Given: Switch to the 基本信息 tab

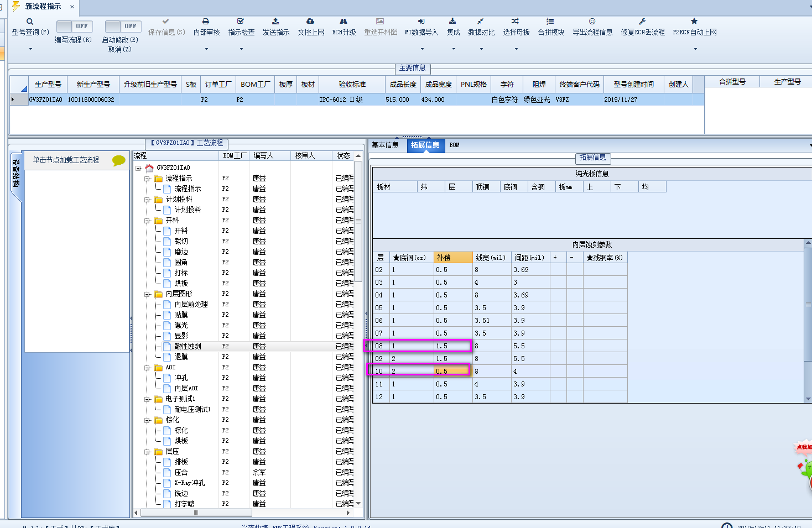Looking at the screenshot, I should click(x=385, y=145).
